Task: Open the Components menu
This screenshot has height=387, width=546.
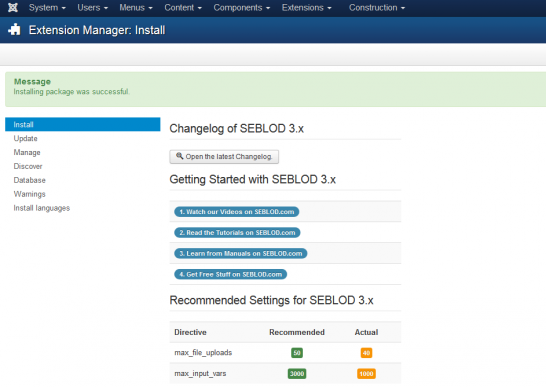Action: coord(242,8)
